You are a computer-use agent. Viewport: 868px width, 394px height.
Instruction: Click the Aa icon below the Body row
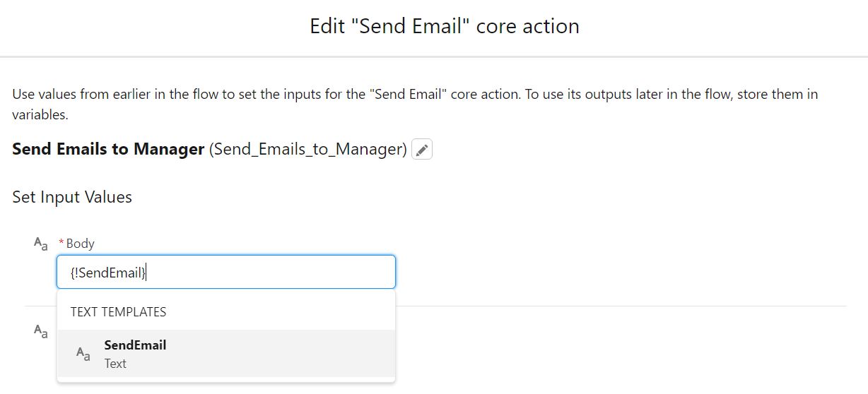click(x=41, y=330)
